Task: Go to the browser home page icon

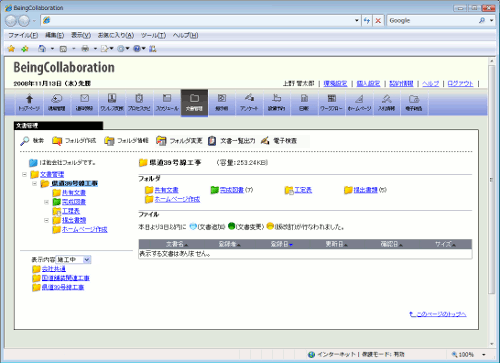Action: pyautogui.click(x=42, y=49)
